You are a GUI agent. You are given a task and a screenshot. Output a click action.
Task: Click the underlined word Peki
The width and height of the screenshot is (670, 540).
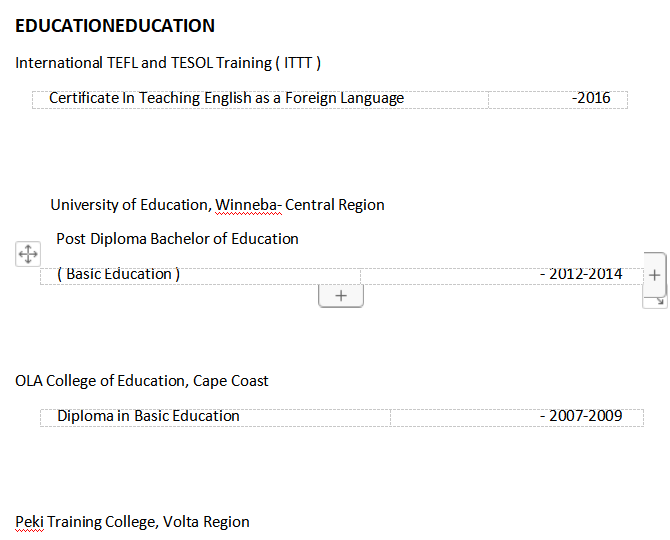point(28,522)
